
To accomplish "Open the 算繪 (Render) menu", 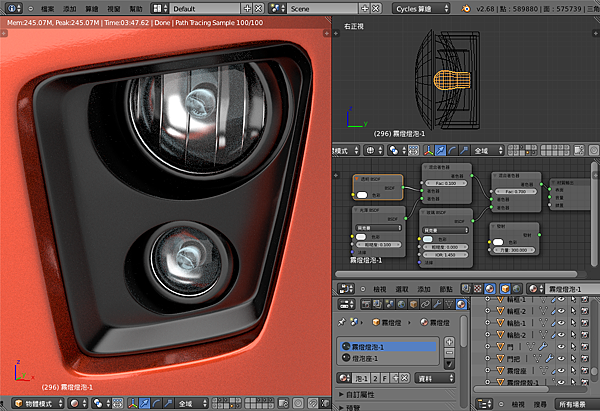I will point(92,8).
